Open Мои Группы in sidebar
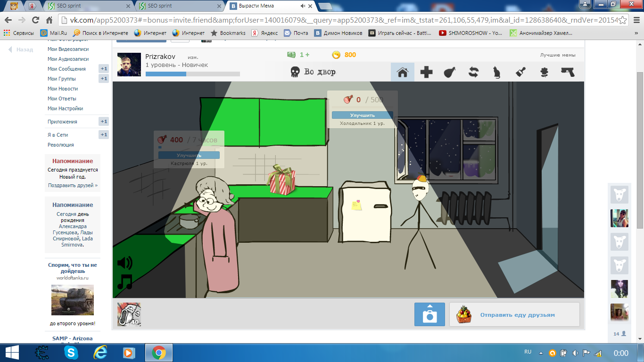 [x=62, y=79]
